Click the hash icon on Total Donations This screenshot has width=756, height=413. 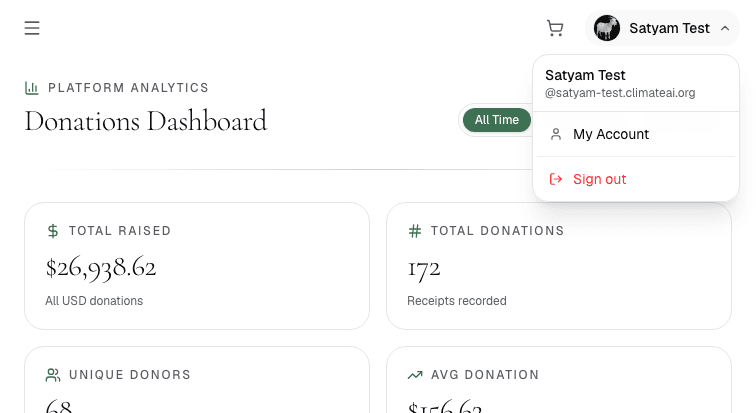click(415, 231)
